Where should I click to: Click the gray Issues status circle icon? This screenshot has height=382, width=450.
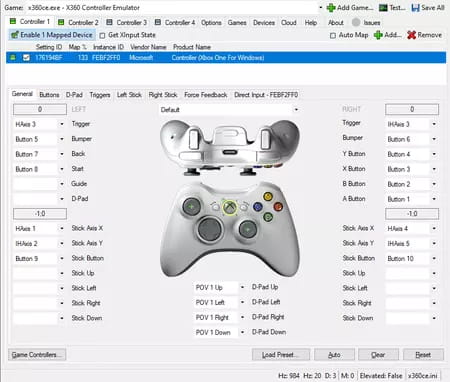pyautogui.click(x=356, y=22)
